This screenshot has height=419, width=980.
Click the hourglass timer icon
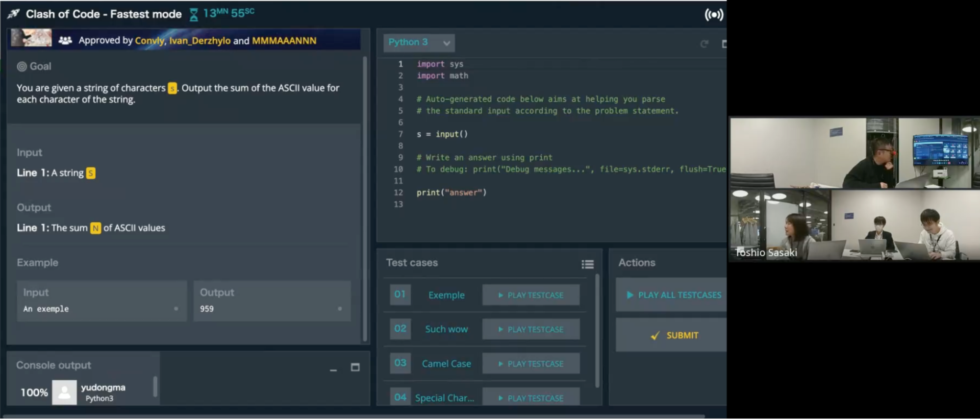coord(194,15)
